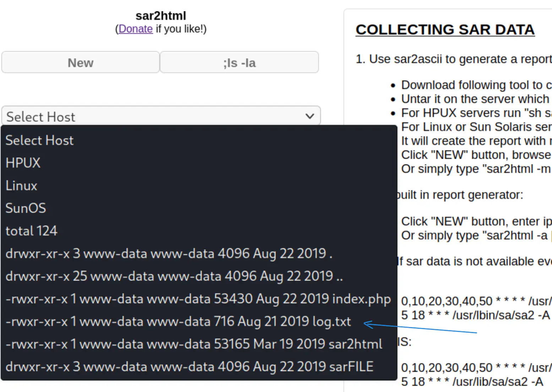This screenshot has height=392, width=552.
Task: Click the blue arrow pointing at log.txt
Action: click(x=419, y=327)
